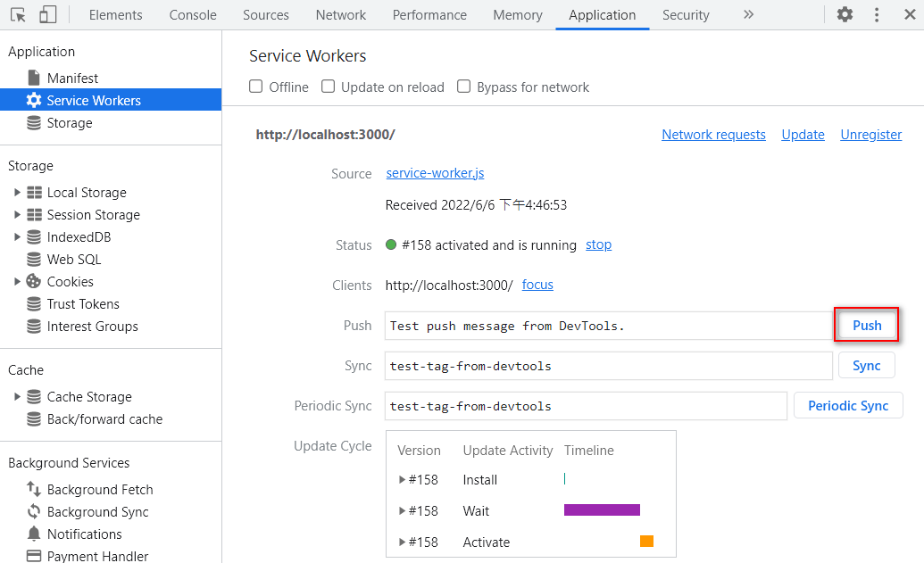The image size is (924, 563).
Task: Click the inspect element picker icon
Action: click(x=19, y=15)
